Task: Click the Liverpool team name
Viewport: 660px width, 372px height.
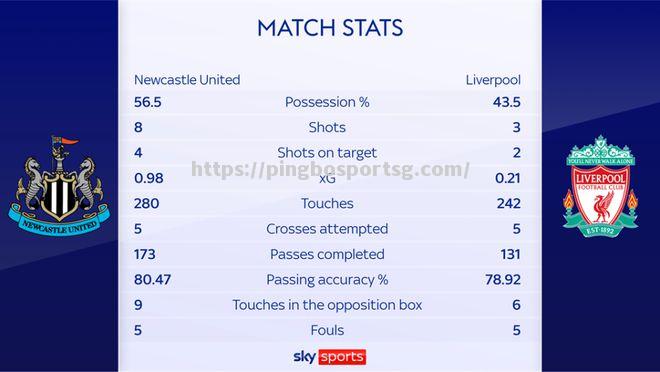Action: (x=493, y=80)
